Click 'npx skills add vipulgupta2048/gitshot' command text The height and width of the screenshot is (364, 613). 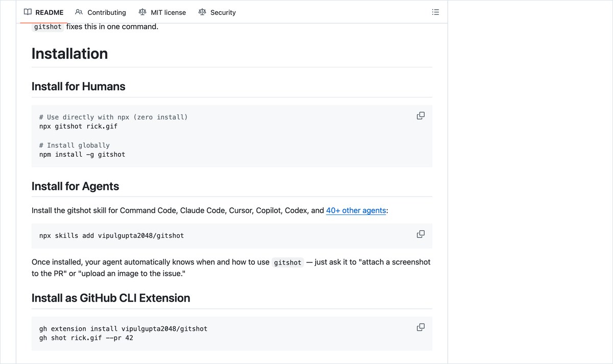(x=111, y=236)
